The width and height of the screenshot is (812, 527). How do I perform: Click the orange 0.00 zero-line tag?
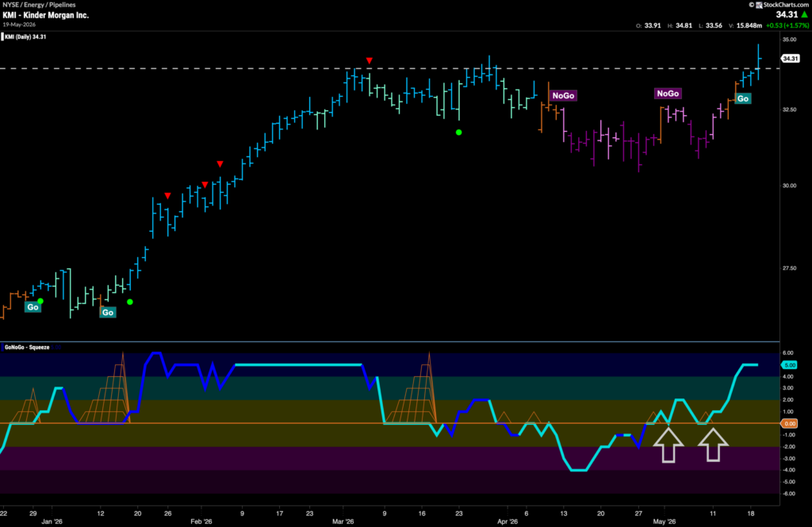[789, 423]
